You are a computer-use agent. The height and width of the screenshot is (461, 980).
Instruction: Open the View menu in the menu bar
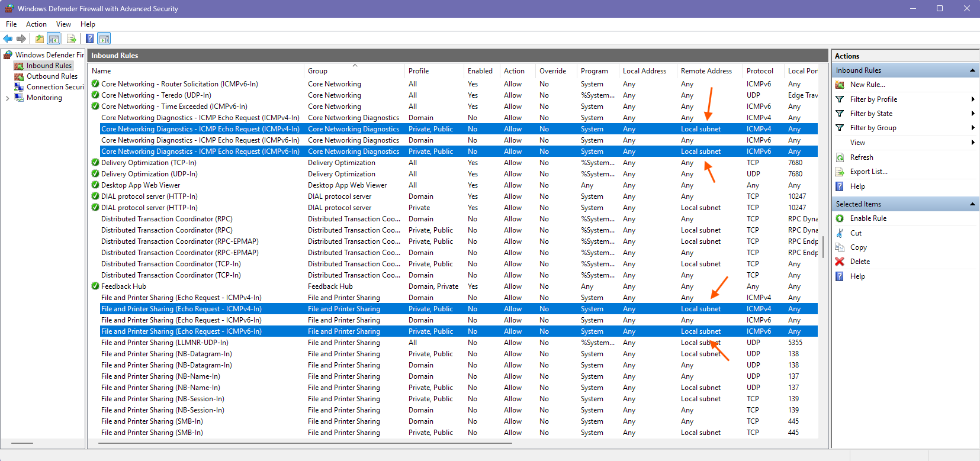pos(63,24)
